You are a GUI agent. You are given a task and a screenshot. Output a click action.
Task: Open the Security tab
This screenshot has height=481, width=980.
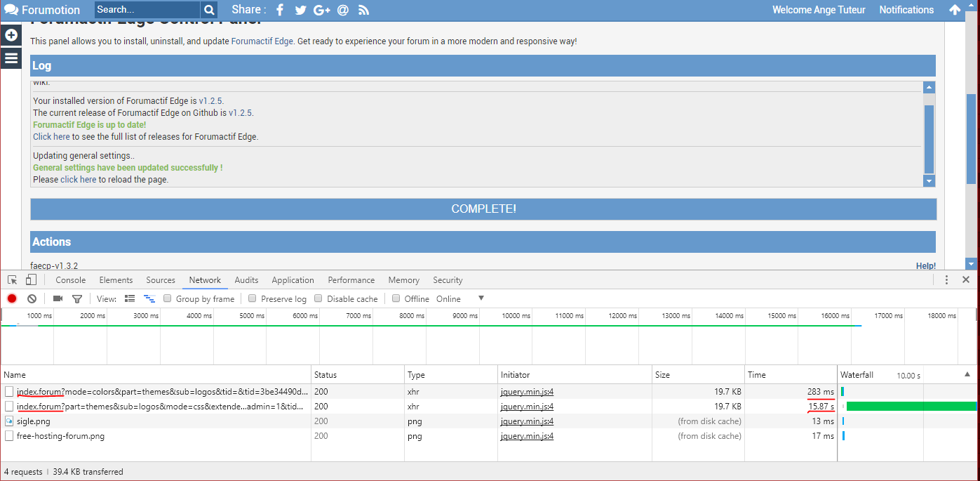pos(448,279)
